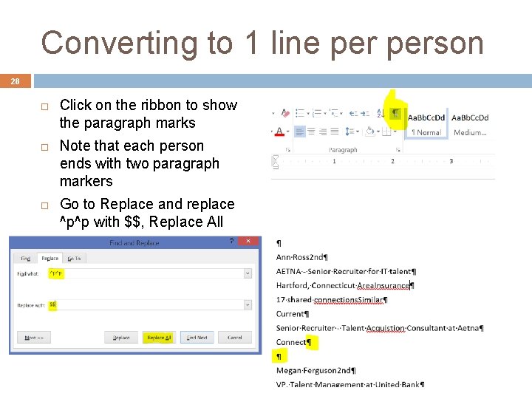Click 'Senior Recruiter - Talent Acquistion Consultant' line
This screenshot has height=399, width=532.
point(380,328)
